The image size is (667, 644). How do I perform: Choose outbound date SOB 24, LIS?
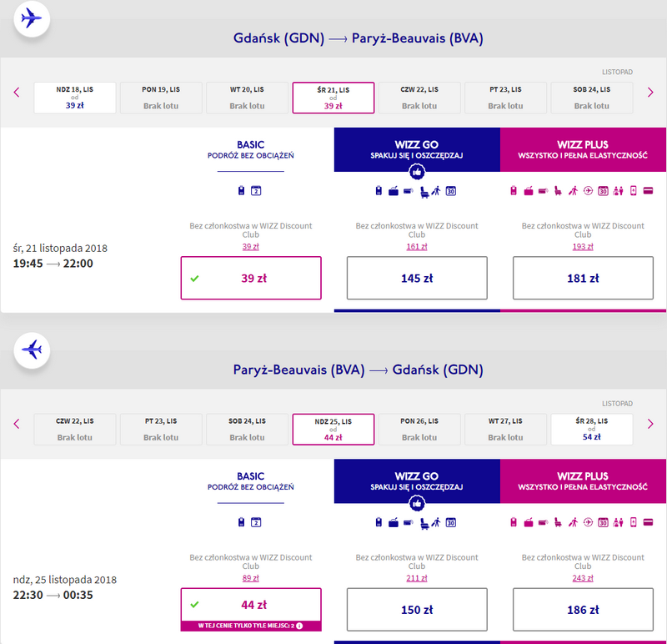point(592,98)
